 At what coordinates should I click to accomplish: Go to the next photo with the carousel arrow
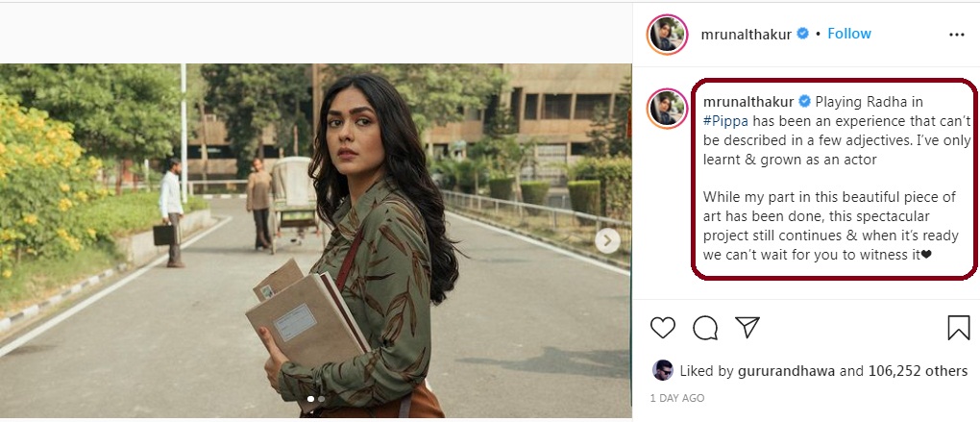pyautogui.click(x=607, y=241)
